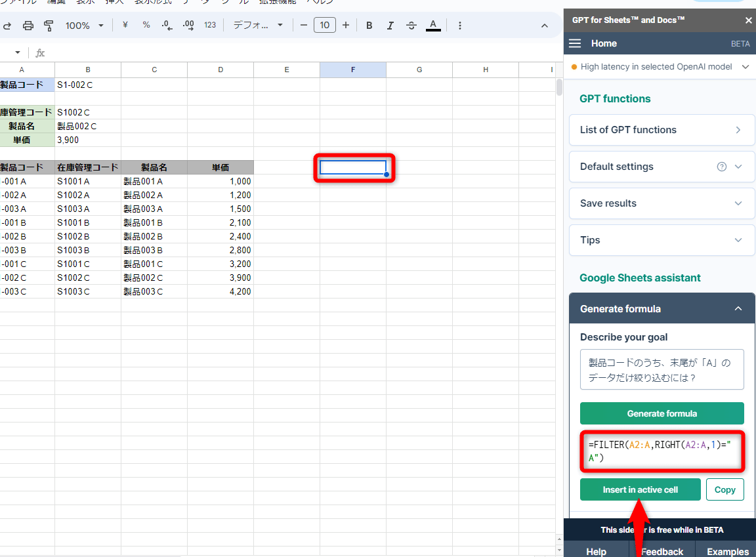Select column G header
The height and width of the screenshot is (557, 756).
[x=419, y=70]
